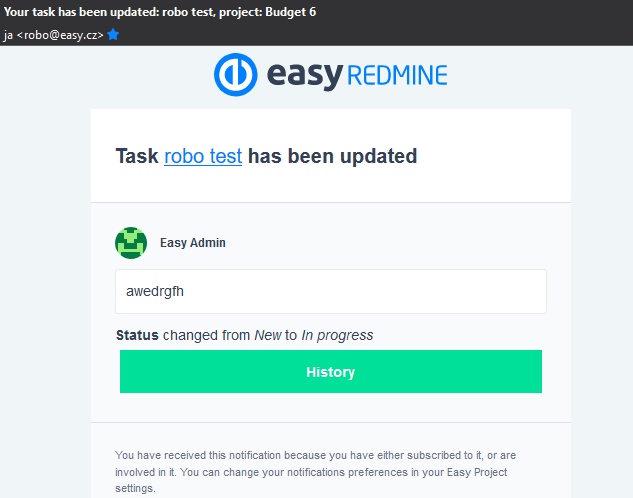
Task: Click the "ja" sender name
Action: [8, 34]
